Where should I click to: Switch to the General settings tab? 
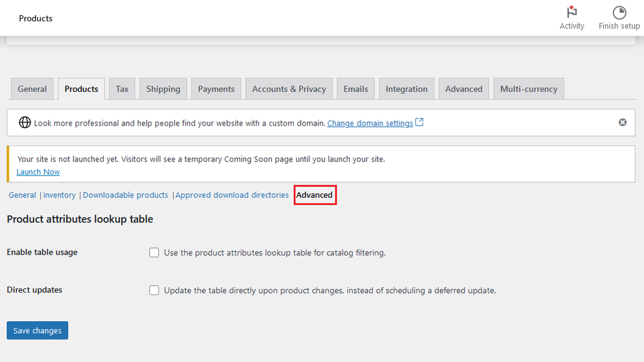pos(32,89)
